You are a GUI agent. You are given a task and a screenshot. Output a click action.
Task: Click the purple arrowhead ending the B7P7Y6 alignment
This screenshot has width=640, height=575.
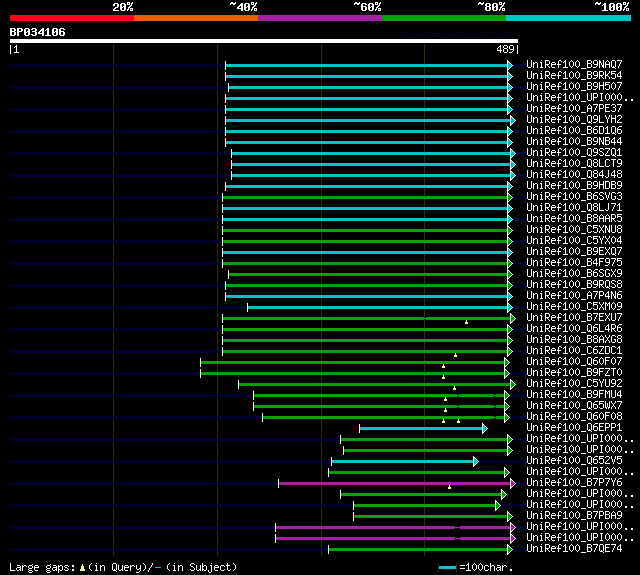click(513, 484)
